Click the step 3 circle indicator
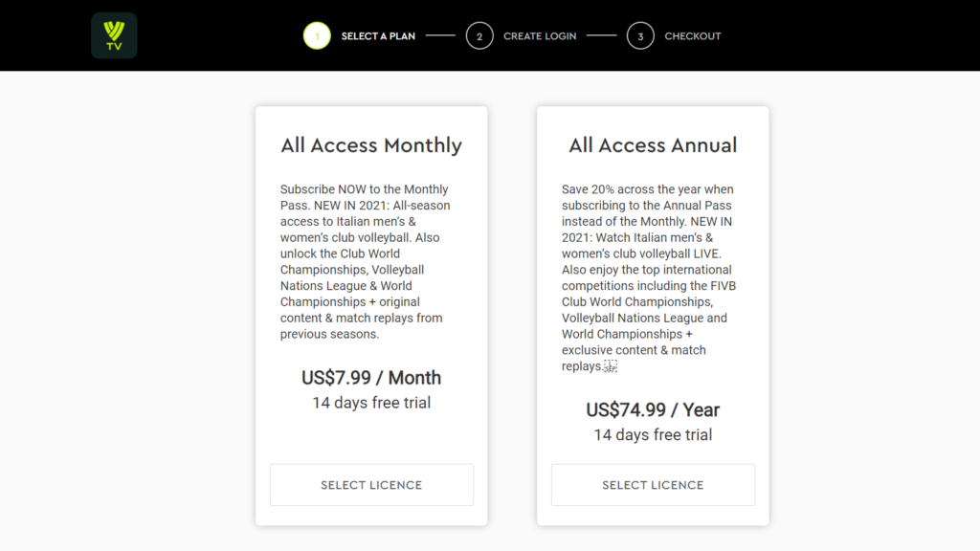 [640, 35]
